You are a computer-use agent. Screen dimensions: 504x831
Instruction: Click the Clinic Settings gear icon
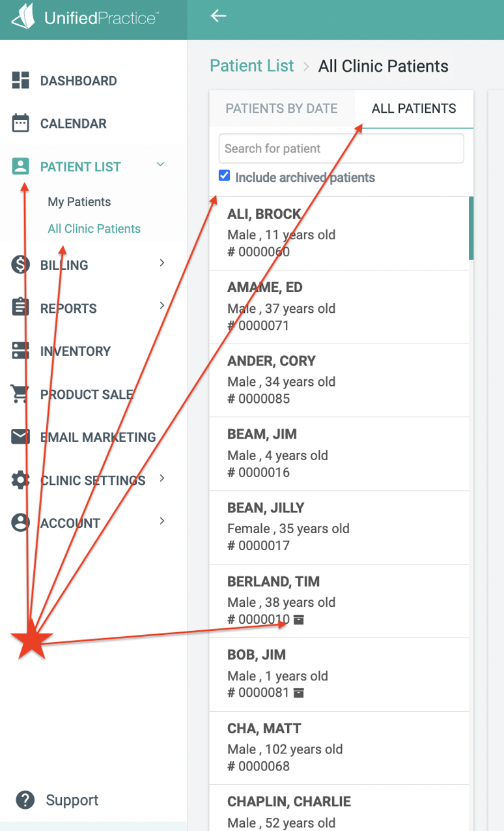pyautogui.click(x=21, y=480)
